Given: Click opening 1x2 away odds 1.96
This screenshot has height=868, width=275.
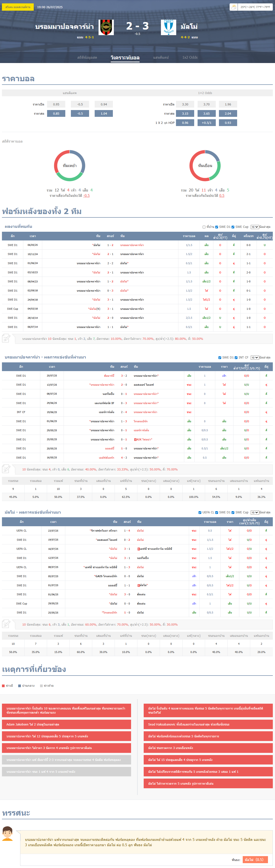Looking at the screenshot, I should [228, 104].
